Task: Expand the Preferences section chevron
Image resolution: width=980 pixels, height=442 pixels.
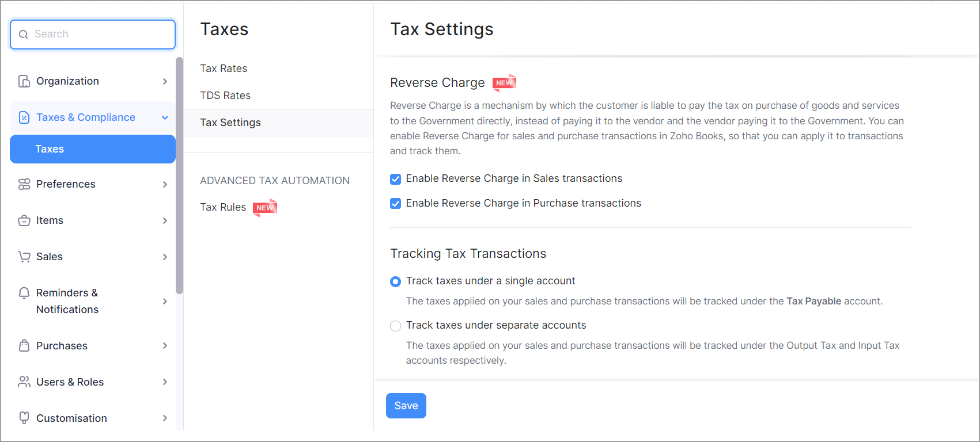Action: [165, 184]
